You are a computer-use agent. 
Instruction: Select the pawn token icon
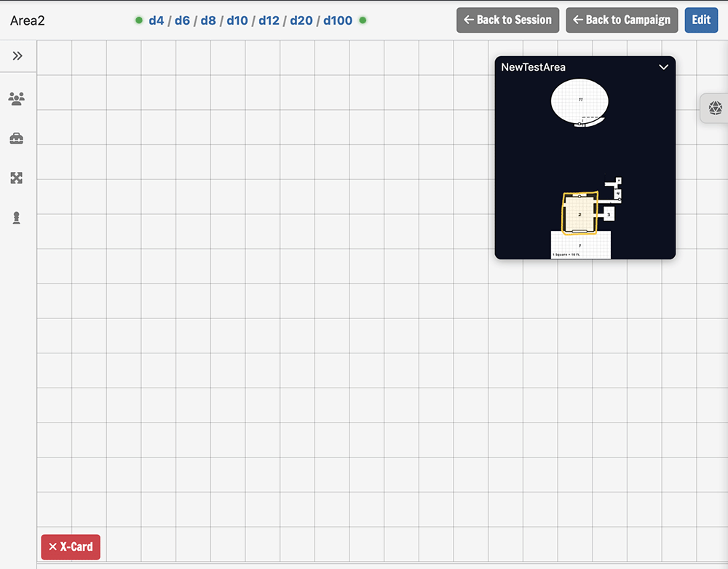click(x=16, y=218)
